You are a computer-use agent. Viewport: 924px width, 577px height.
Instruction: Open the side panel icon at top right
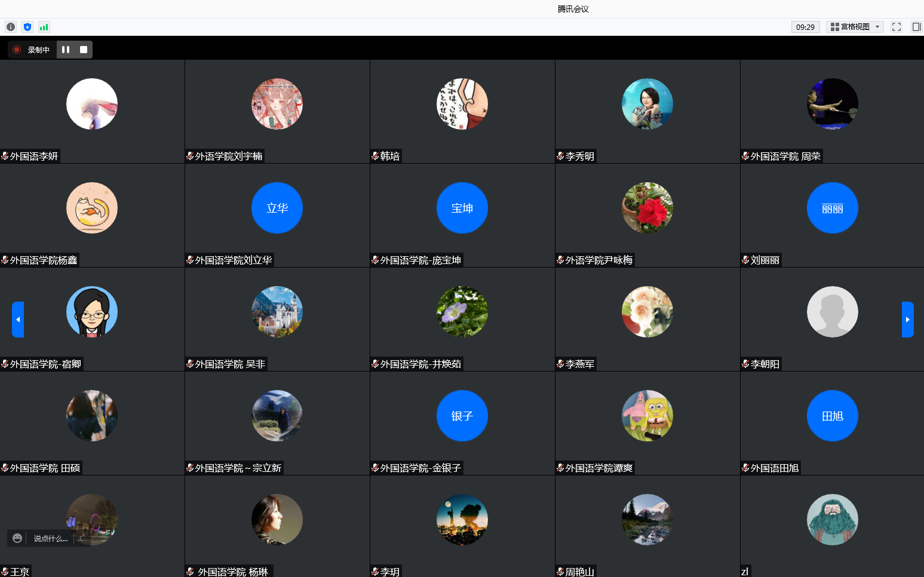point(916,27)
